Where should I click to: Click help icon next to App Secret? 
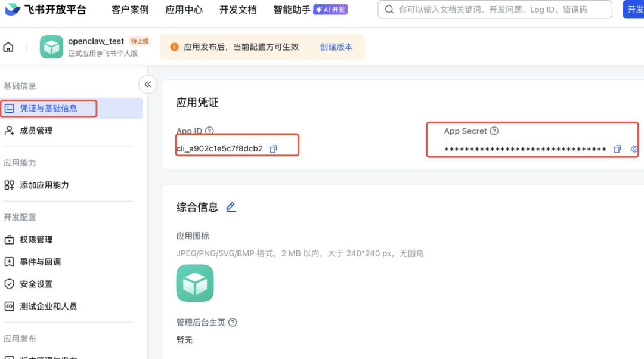click(x=494, y=131)
